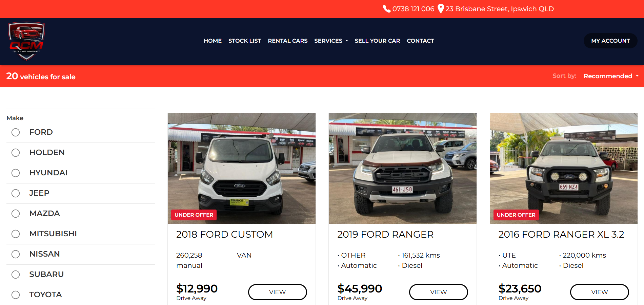The height and width of the screenshot is (305, 644).
Task: Go to the Rental Cars menu item
Action: coord(288,41)
